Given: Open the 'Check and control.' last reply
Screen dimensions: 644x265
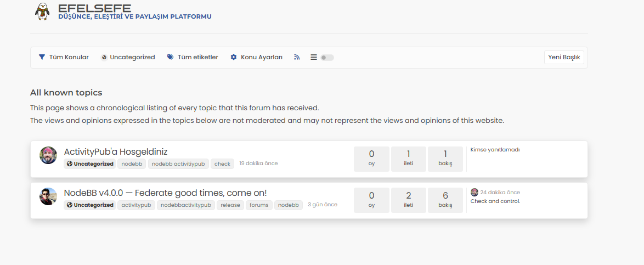Looking at the screenshot, I should 495,201.
